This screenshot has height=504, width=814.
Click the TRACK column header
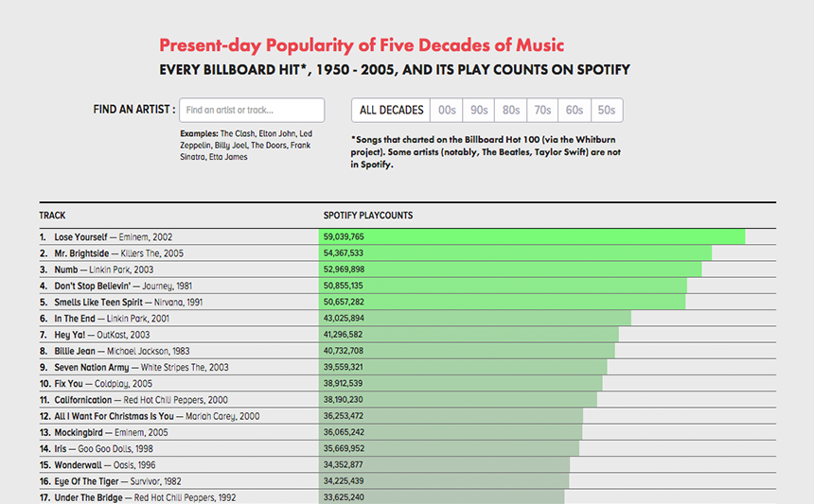tap(52, 216)
